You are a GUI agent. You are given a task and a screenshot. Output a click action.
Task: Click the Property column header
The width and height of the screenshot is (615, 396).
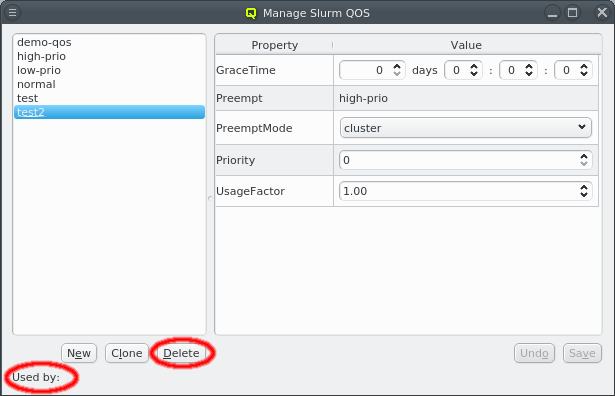[274, 45]
